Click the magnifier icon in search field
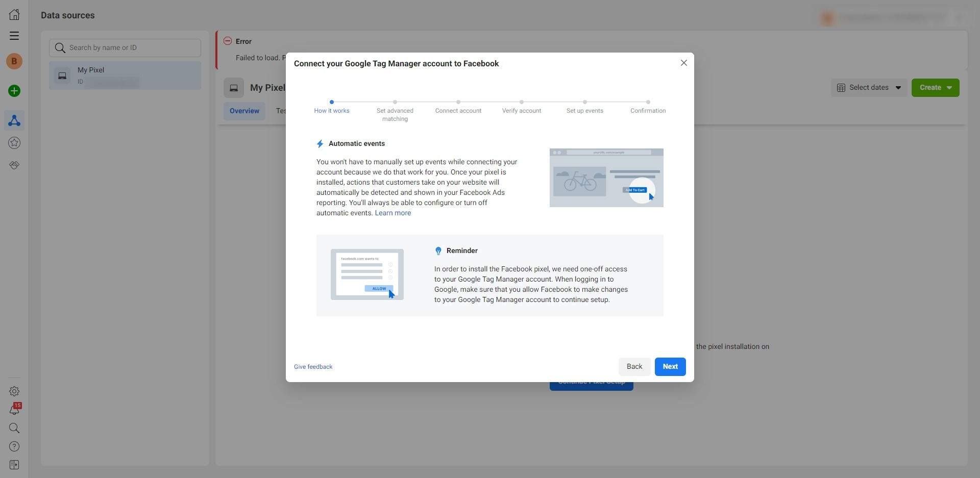This screenshot has height=478, width=980. [60, 48]
